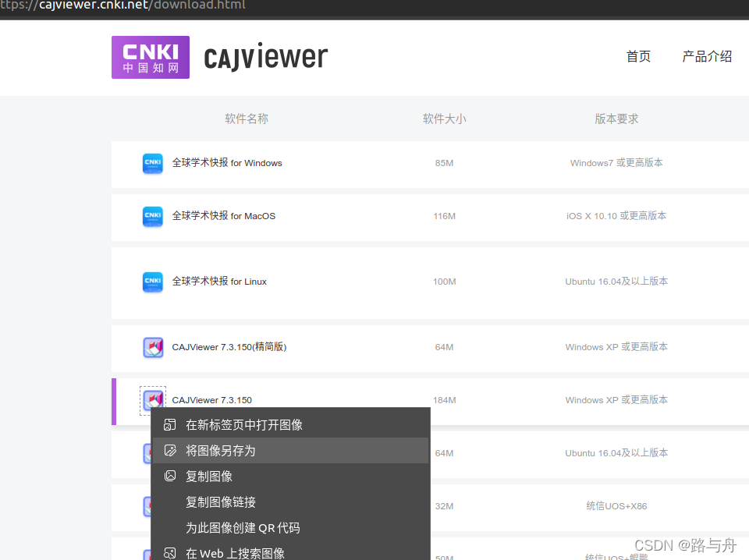Screen dimensions: 749x560
Task: Click 全球学术快报 for MacOS download name
Action: click(224, 216)
